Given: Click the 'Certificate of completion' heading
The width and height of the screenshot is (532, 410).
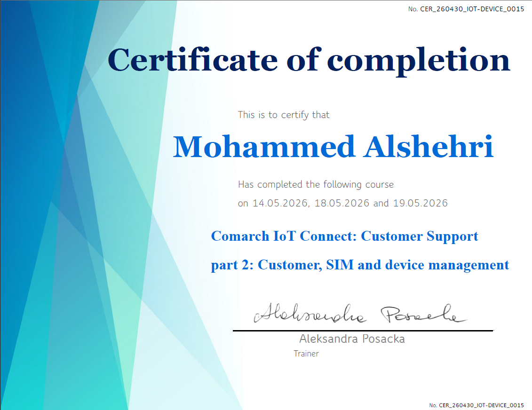Looking at the screenshot, I should (x=309, y=61).
